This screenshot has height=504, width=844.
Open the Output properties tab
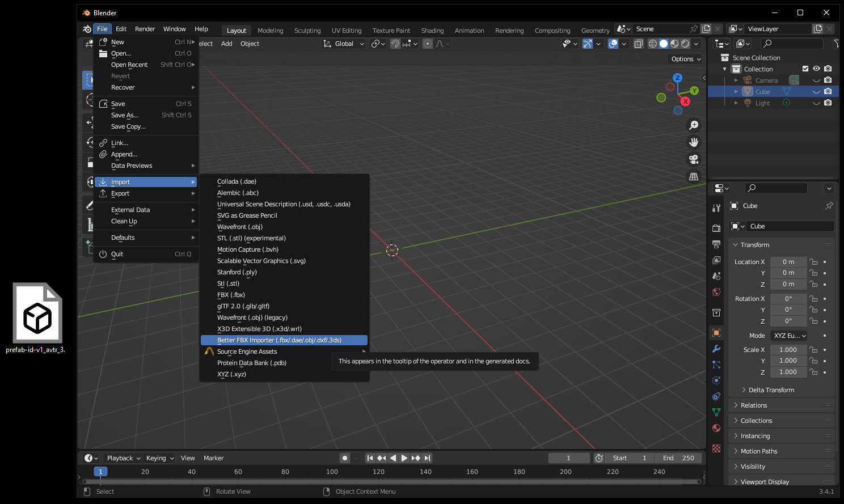(x=716, y=244)
